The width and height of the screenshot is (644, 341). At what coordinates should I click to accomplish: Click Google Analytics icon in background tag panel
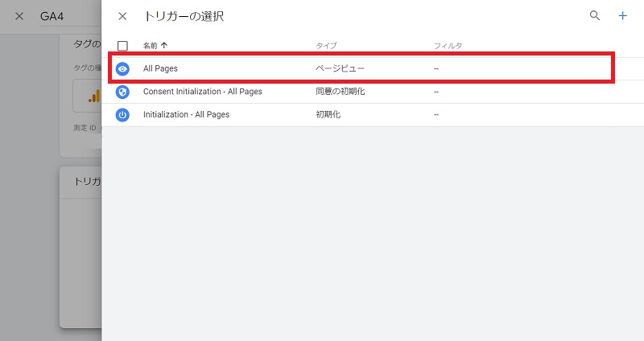click(x=94, y=96)
